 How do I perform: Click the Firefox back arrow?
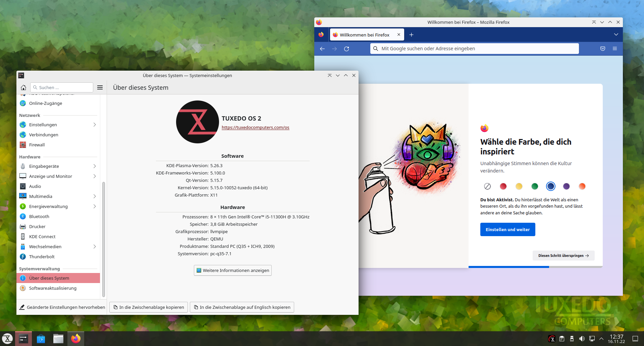coord(322,49)
